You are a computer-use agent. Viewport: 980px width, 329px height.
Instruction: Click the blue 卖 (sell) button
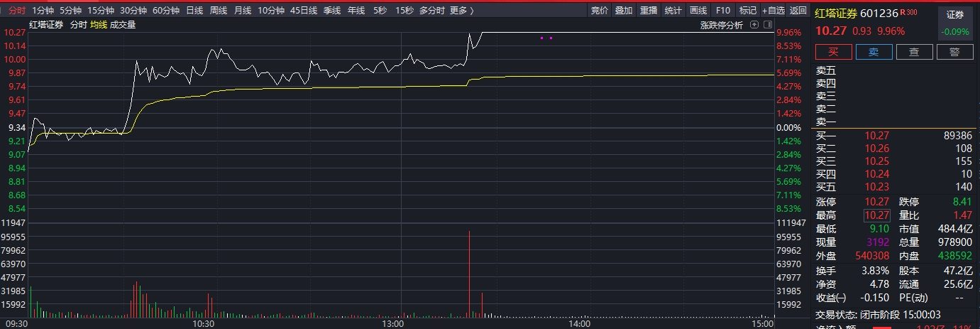[x=874, y=52]
